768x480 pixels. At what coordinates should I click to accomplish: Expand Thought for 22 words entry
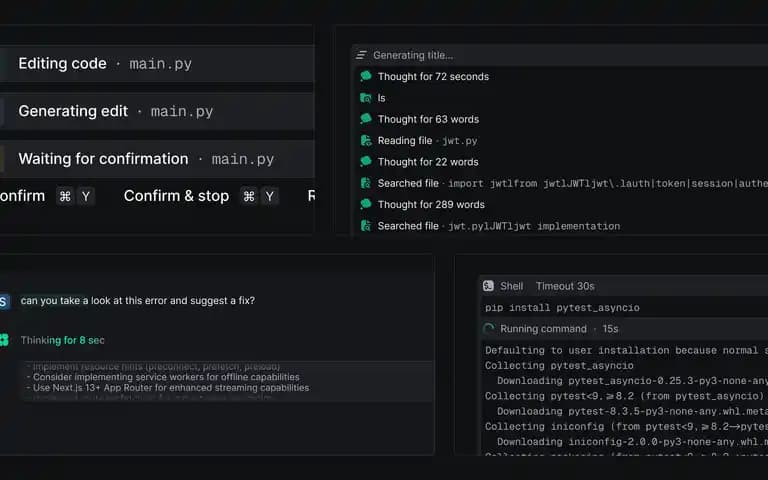click(428, 162)
